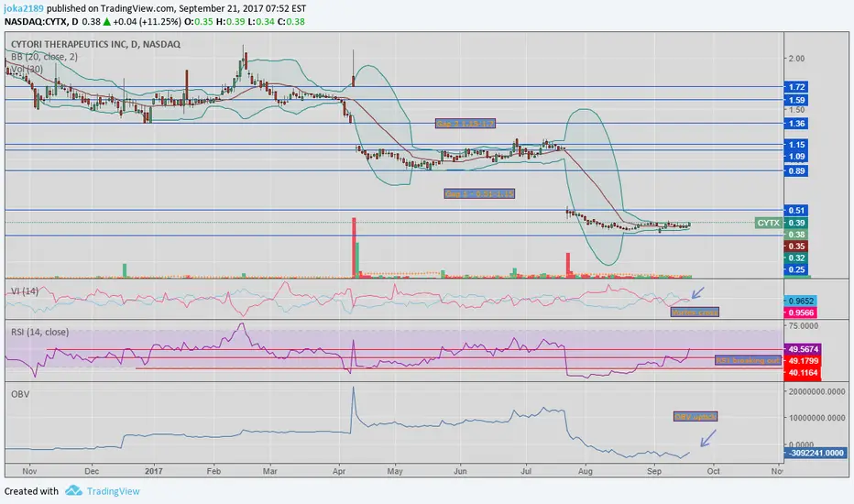Select the blue 0.9652 vortex value
854x504 pixels.
(x=801, y=301)
